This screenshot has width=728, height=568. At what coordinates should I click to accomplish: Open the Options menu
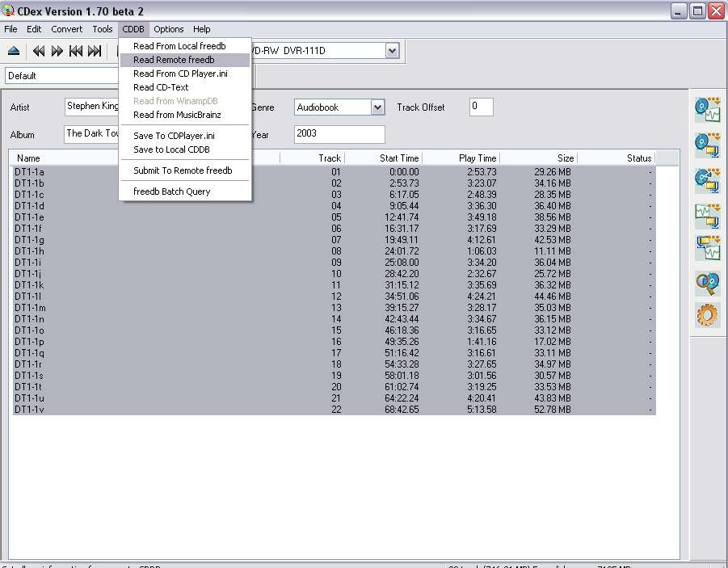coord(169,29)
